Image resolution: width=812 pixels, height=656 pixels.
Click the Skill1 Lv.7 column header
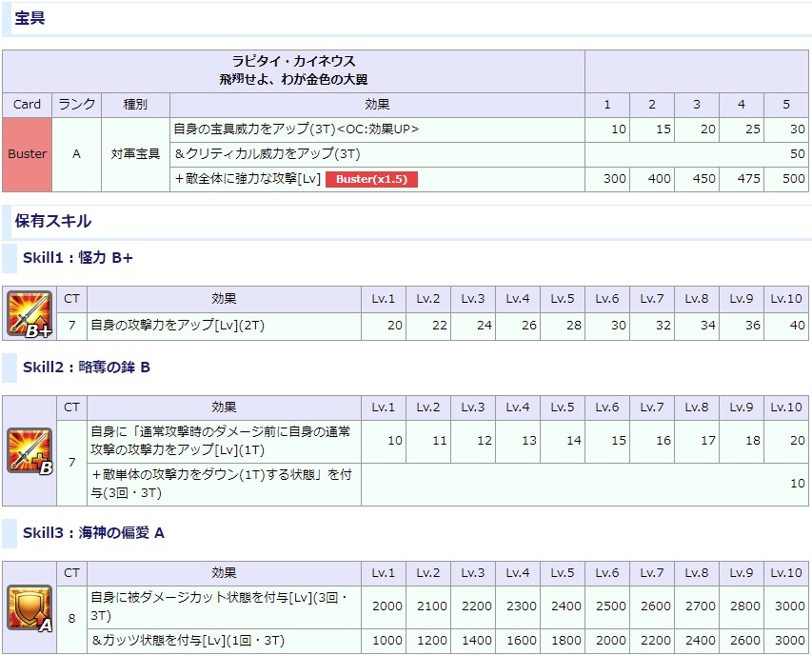pyautogui.click(x=652, y=299)
